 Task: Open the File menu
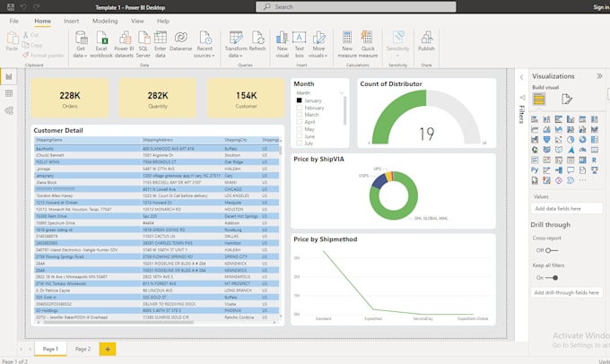pyautogui.click(x=14, y=21)
